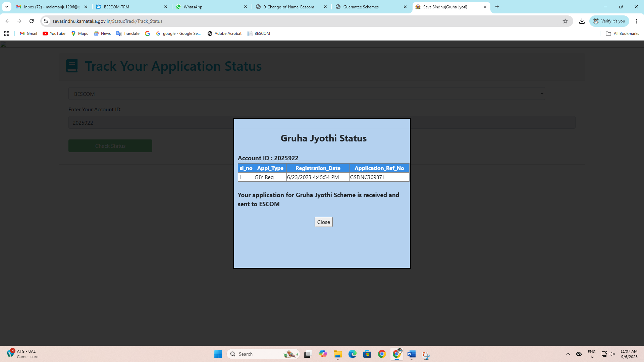Open Chrome downloads icon
This screenshot has width=644, height=362.
pyautogui.click(x=582, y=21)
